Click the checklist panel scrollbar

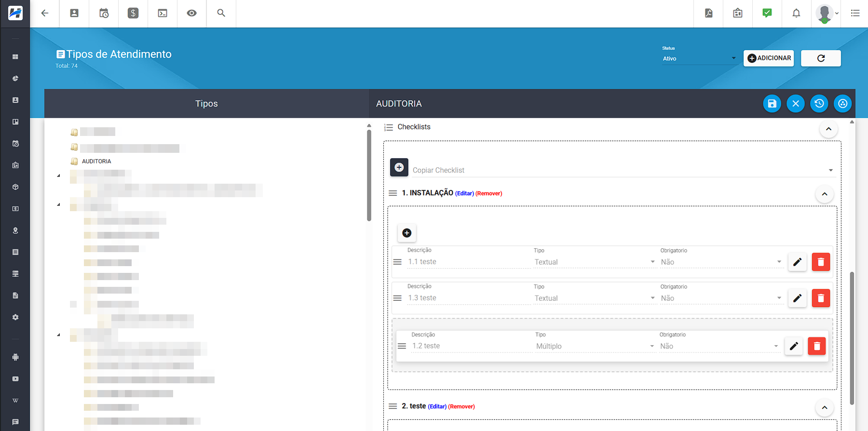point(852,338)
